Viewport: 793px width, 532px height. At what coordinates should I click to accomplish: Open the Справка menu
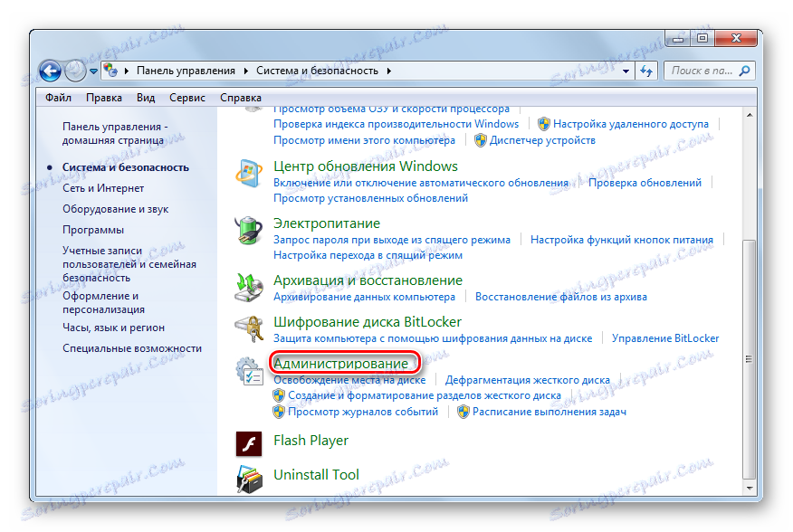[x=241, y=98]
